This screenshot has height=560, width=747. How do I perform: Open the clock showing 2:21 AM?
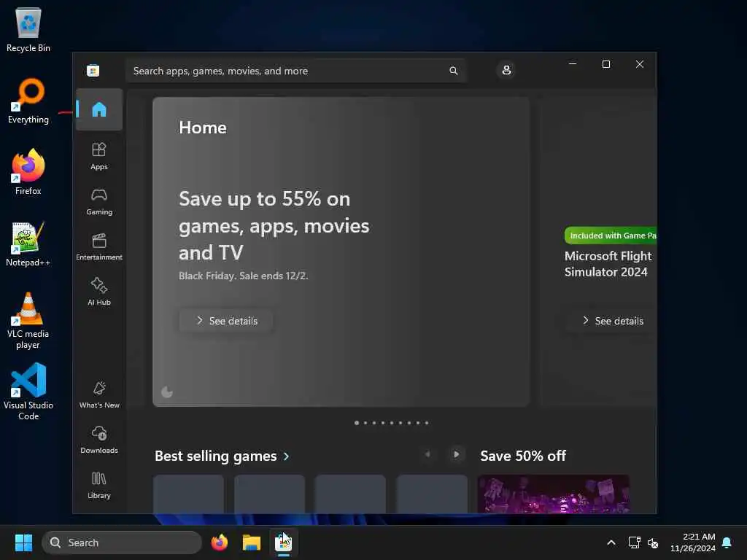click(693, 542)
